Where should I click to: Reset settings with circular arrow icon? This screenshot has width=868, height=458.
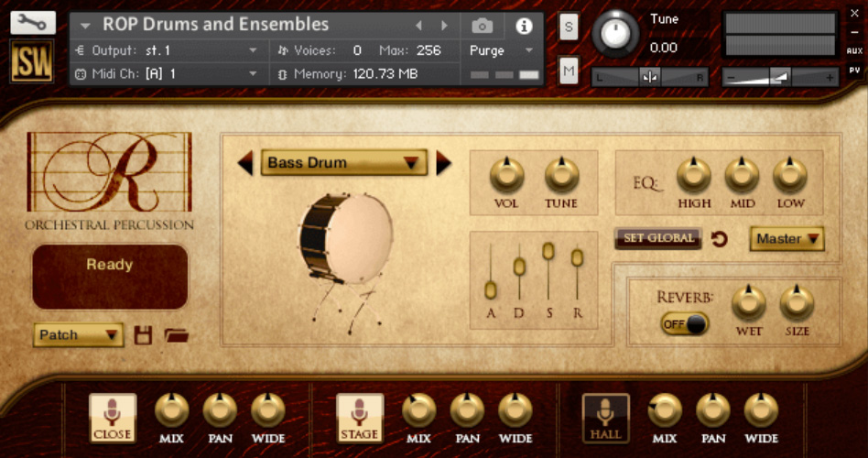click(719, 239)
